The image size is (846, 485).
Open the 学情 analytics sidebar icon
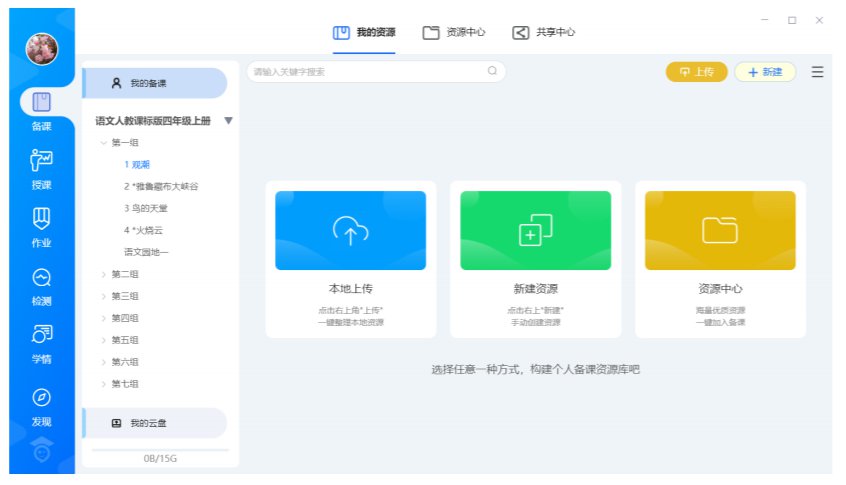pyautogui.click(x=41, y=336)
